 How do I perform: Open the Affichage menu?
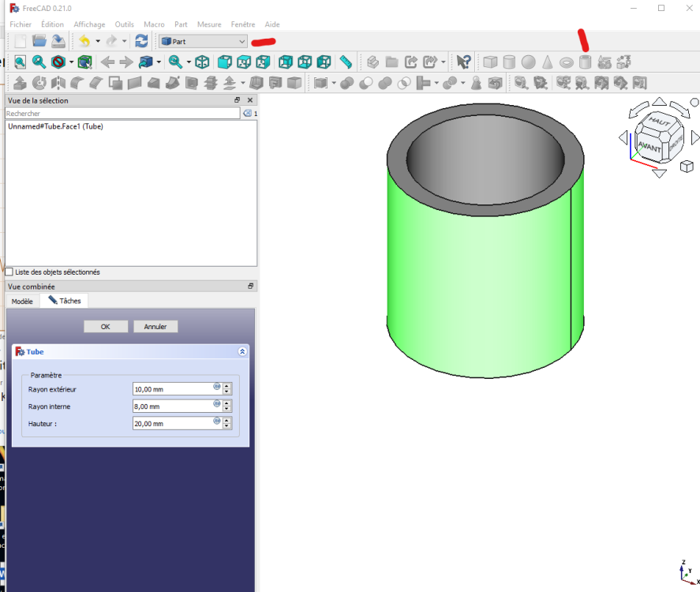89,24
